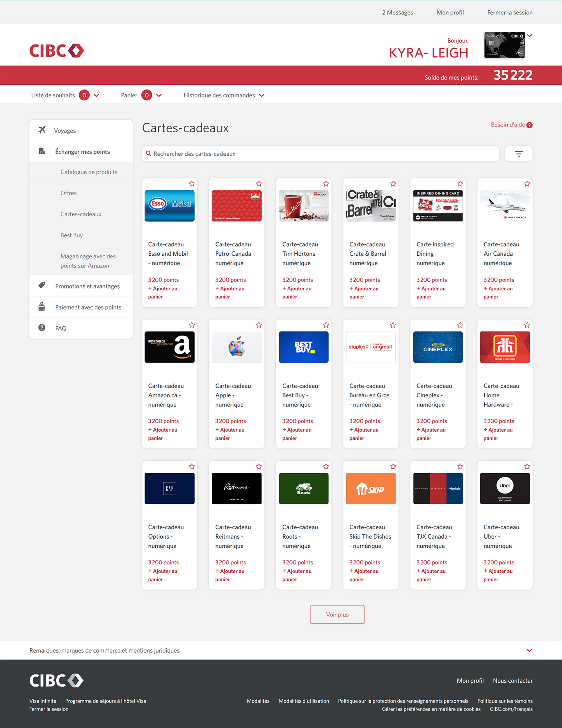Viewport: 562px width, 728px height.
Task: Open Offres in sidebar
Action: point(69,193)
